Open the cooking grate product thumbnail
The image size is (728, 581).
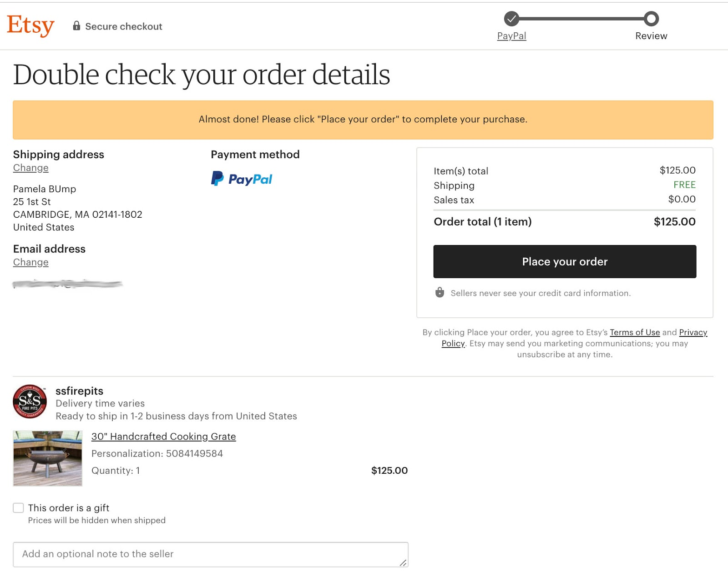(48, 458)
